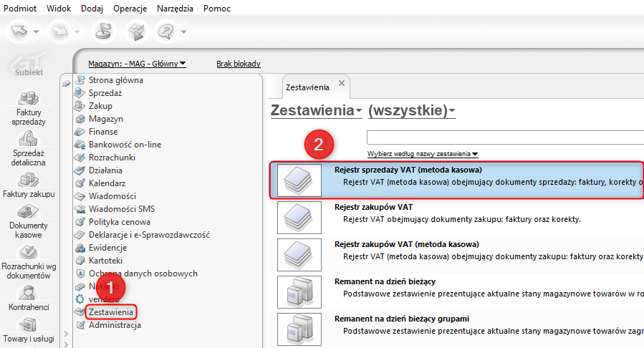Click the report name search field
The image size is (644, 348).
click(501, 137)
